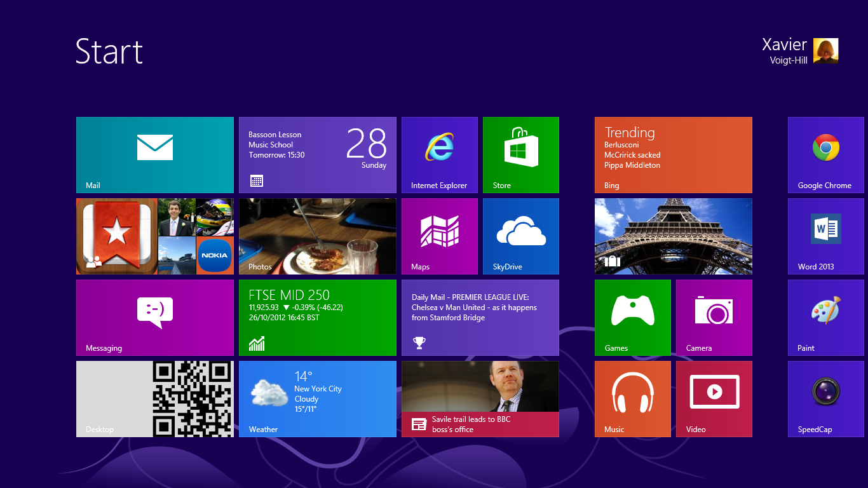Open the Video player tile
The height and width of the screenshot is (488, 868).
714,398
